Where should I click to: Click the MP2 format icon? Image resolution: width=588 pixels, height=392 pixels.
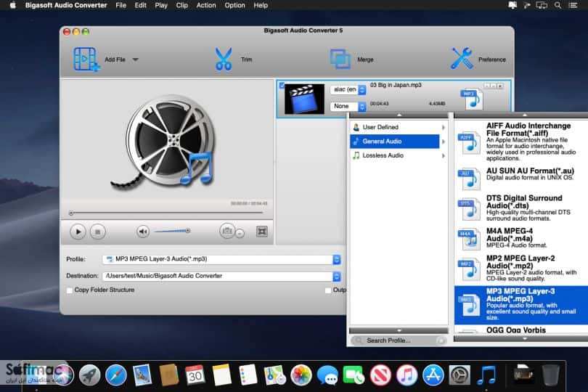tap(469, 269)
